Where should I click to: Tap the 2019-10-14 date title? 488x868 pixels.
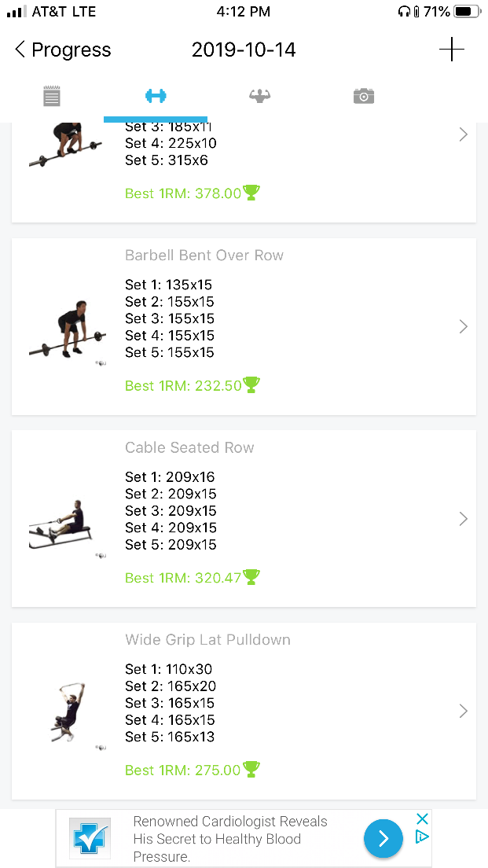point(244,50)
